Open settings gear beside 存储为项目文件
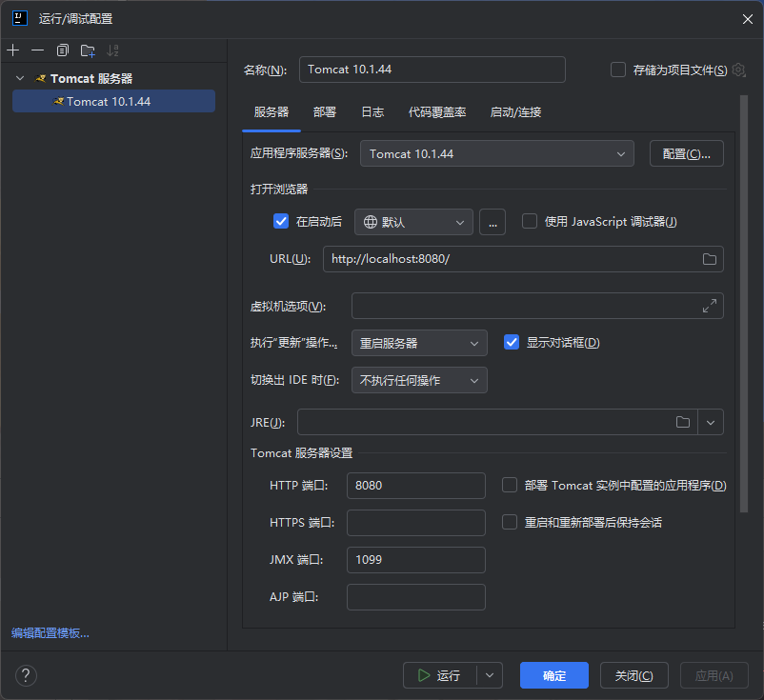The image size is (764, 700). (x=738, y=70)
